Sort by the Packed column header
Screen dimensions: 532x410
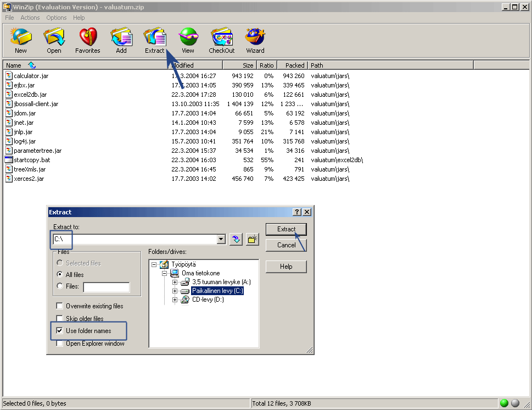click(x=293, y=65)
